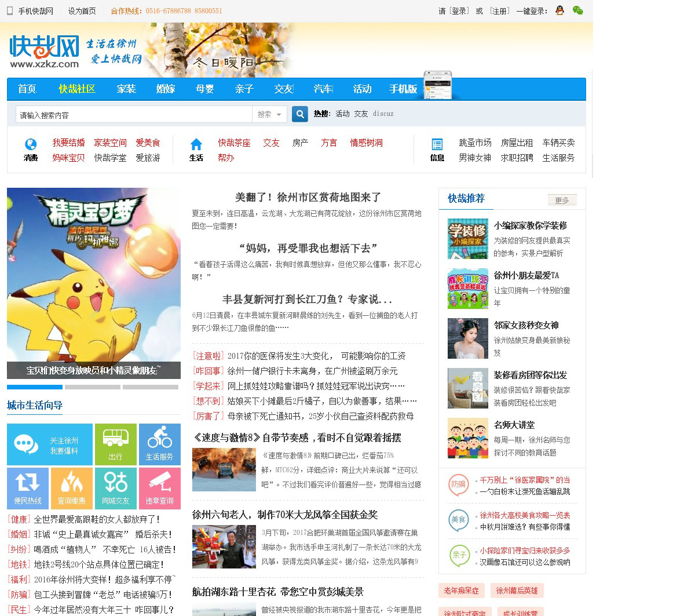Image resolution: width=695 pixels, height=616 pixels.
Task: Click the 徐州幕后英雄 tag button
Action: tap(517, 591)
